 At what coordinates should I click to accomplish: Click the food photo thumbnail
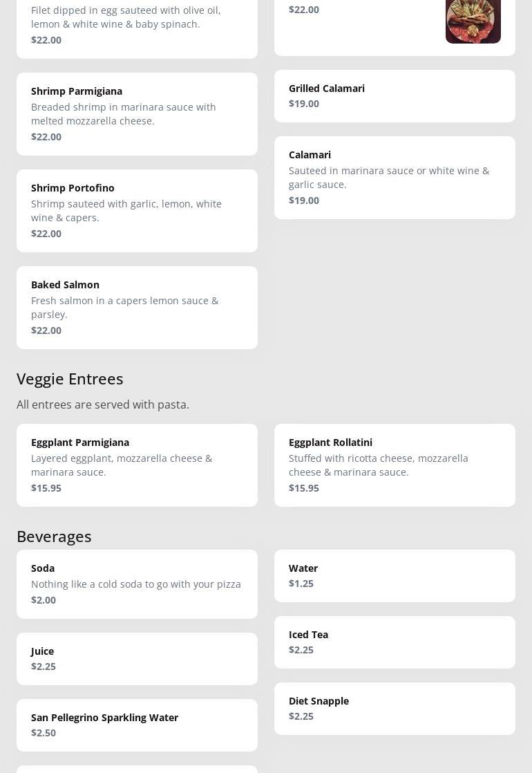click(x=473, y=21)
